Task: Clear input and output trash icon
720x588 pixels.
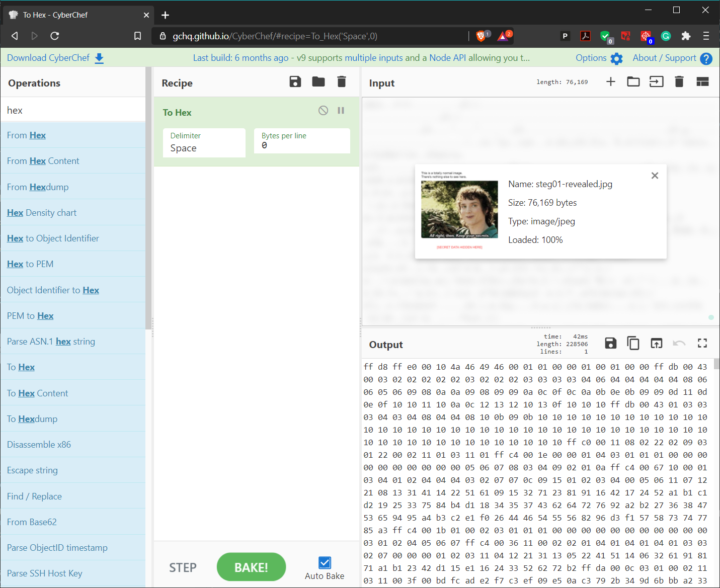Action: [x=679, y=81]
